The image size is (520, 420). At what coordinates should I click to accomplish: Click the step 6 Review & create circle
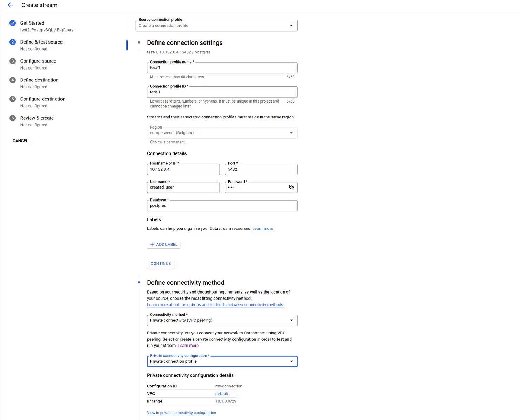click(12, 118)
